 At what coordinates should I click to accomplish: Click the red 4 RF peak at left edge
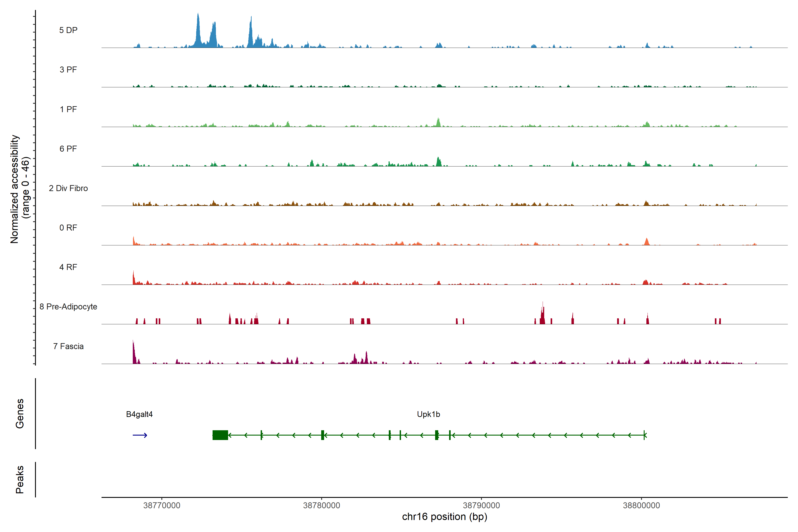click(x=134, y=279)
